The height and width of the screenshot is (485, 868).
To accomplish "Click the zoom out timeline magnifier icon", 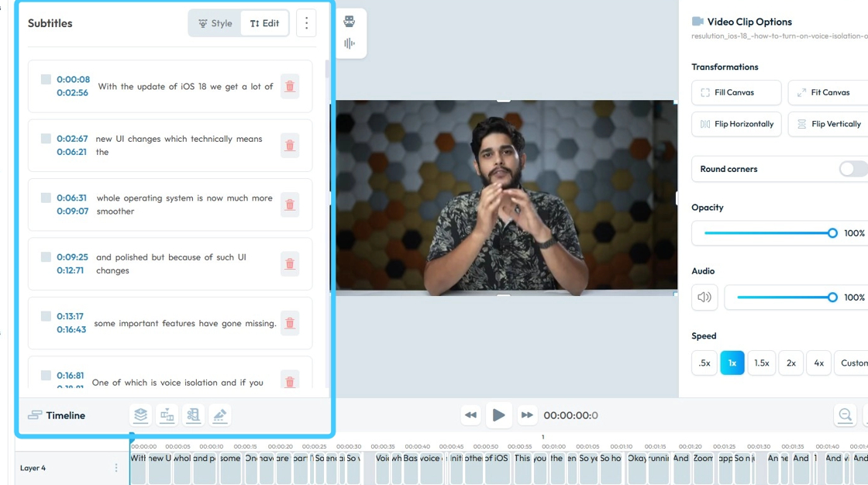I will point(845,415).
